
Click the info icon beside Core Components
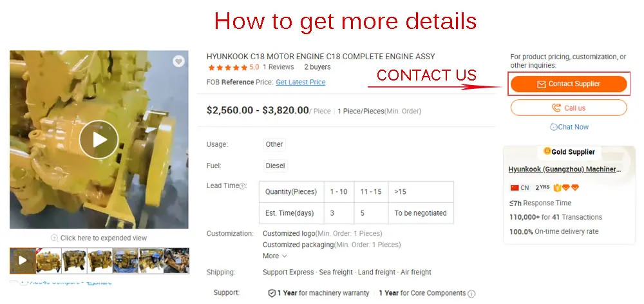471,293
